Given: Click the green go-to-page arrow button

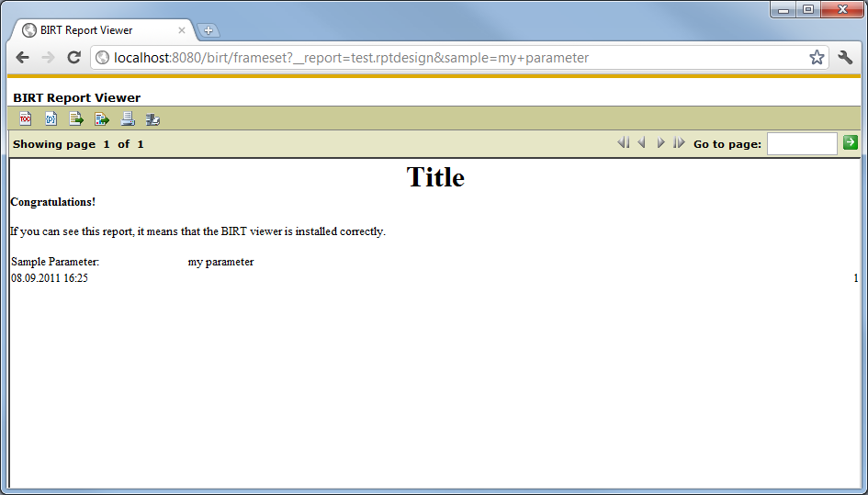Looking at the screenshot, I should click(851, 142).
